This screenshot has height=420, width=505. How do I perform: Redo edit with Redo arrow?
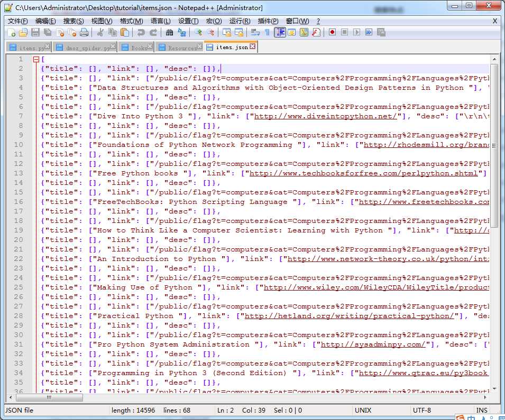click(153, 32)
